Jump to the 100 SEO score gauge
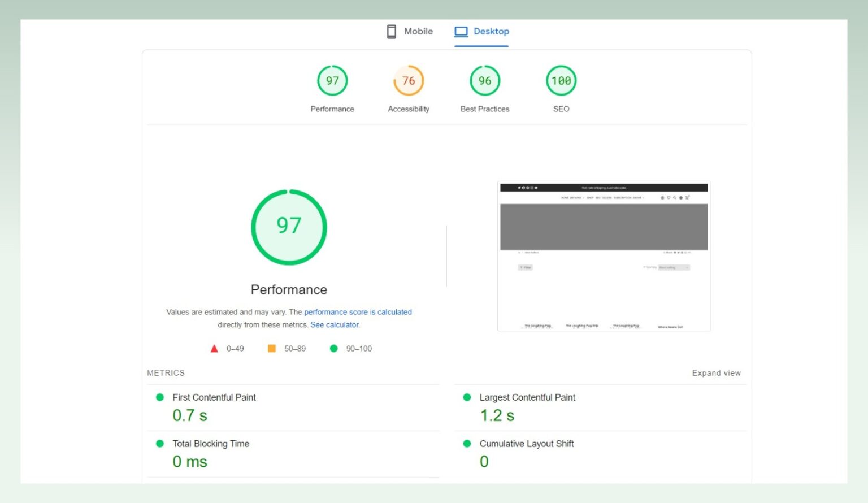Screen dimensions: 868x503 pos(561,81)
